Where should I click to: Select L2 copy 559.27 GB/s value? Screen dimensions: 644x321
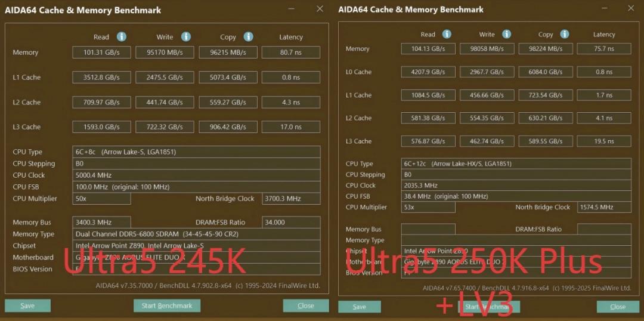point(228,103)
